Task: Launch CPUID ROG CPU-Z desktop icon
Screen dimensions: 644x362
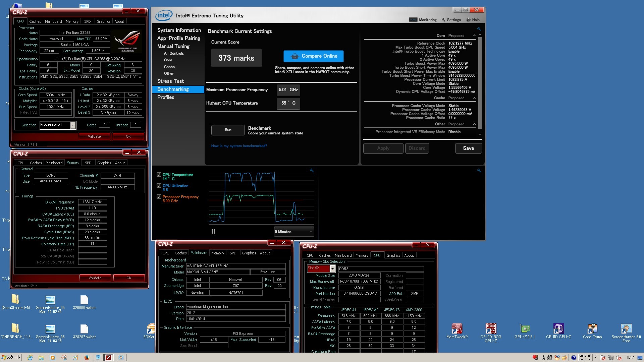Action: pyautogui.click(x=490, y=333)
